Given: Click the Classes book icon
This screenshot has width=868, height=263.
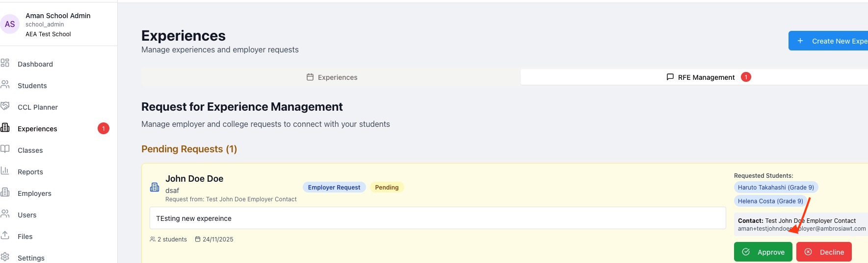Looking at the screenshot, I should coord(5,149).
